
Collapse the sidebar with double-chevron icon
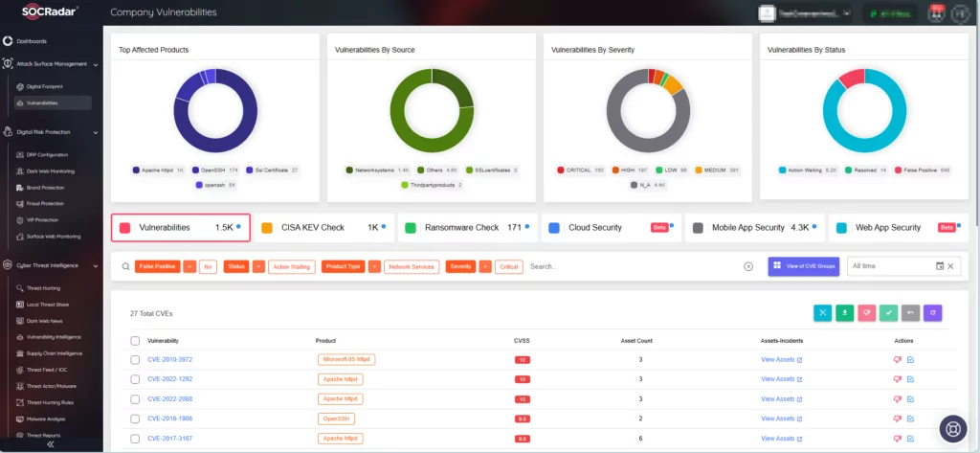point(51,443)
